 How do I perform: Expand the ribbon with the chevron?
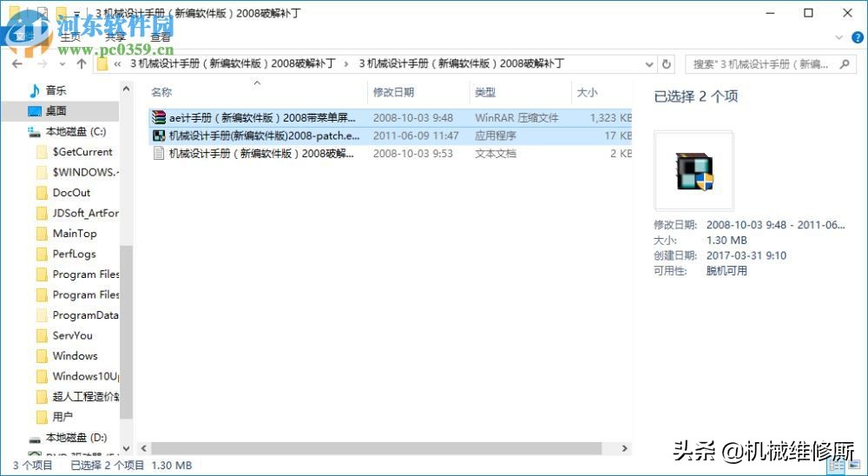point(838,37)
